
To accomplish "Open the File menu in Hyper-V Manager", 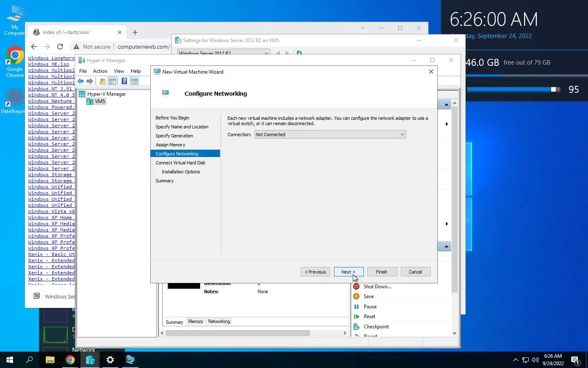I will click(x=83, y=71).
